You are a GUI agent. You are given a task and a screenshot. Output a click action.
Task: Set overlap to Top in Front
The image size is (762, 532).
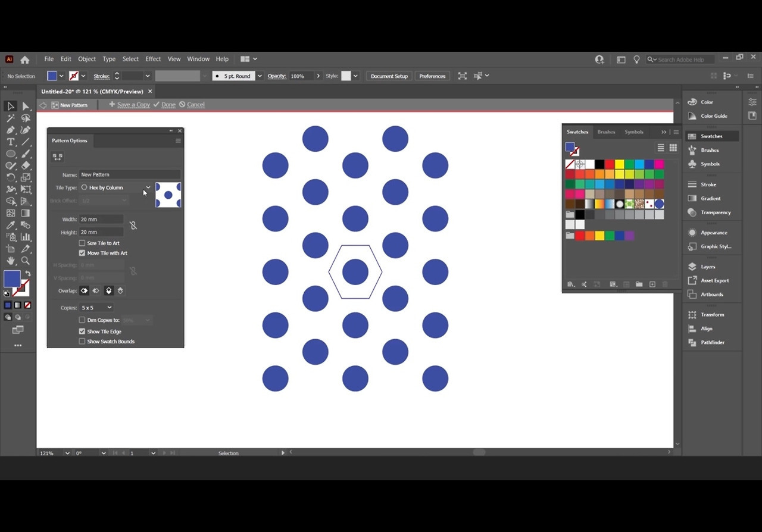[108, 291]
